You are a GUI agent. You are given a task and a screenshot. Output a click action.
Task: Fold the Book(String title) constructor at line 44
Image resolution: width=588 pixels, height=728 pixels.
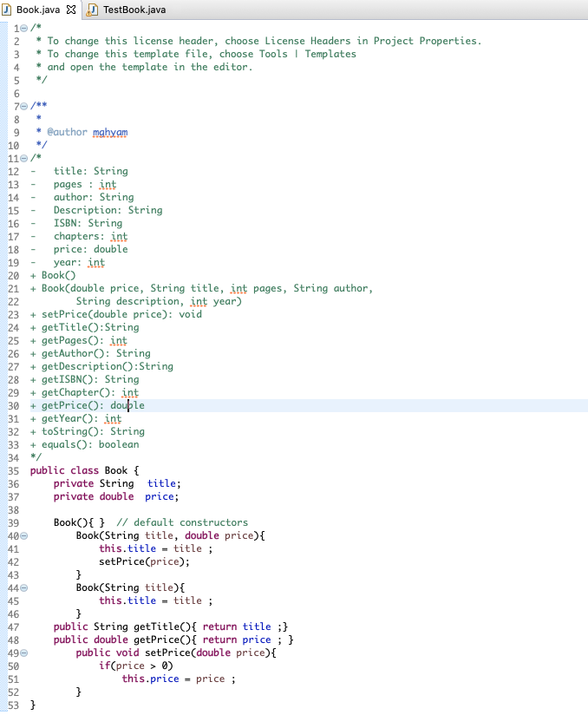pos(24,587)
